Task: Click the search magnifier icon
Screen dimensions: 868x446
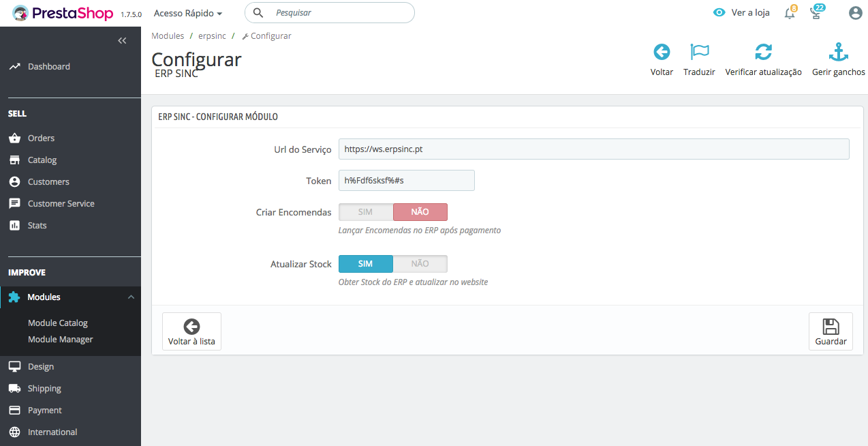Action: [258, 12]
